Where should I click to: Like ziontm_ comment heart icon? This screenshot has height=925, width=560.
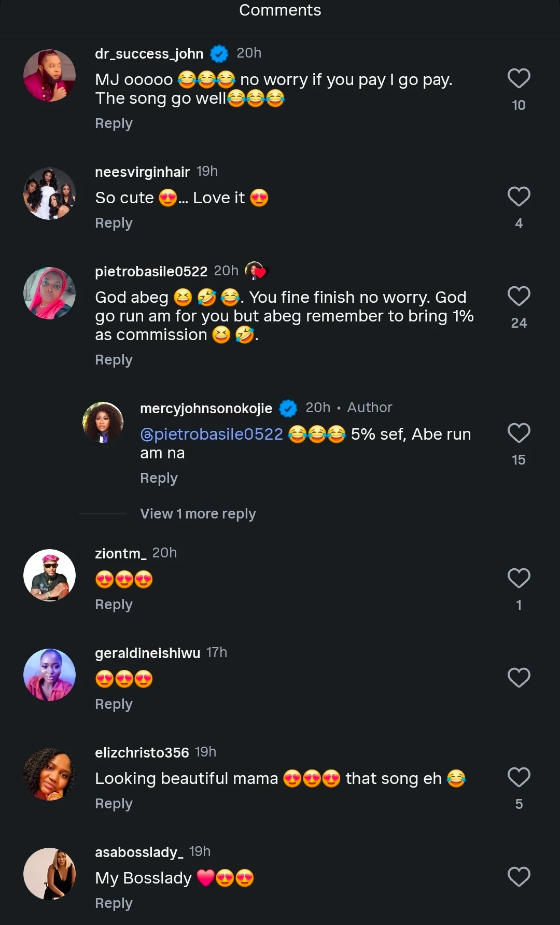click(519, 579)
